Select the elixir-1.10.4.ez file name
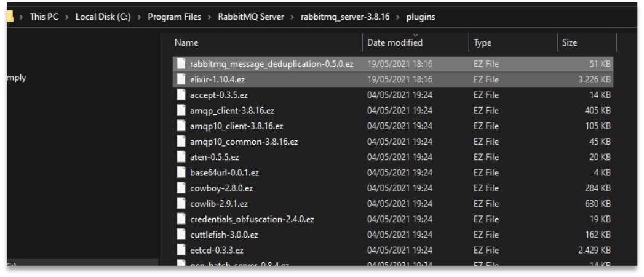The height and width of the screenshot is (277, 644). (x=218, y=80)
